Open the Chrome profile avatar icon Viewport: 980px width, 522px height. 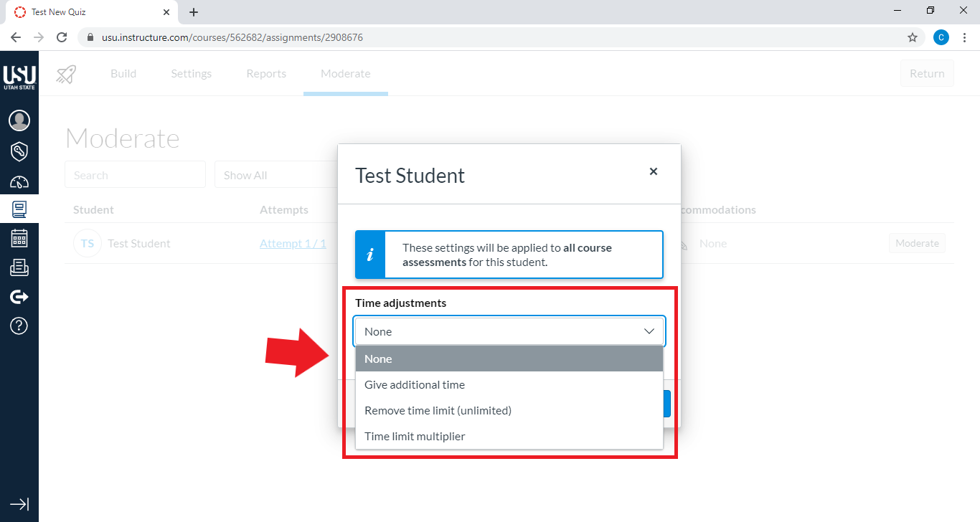click(941, 37)
